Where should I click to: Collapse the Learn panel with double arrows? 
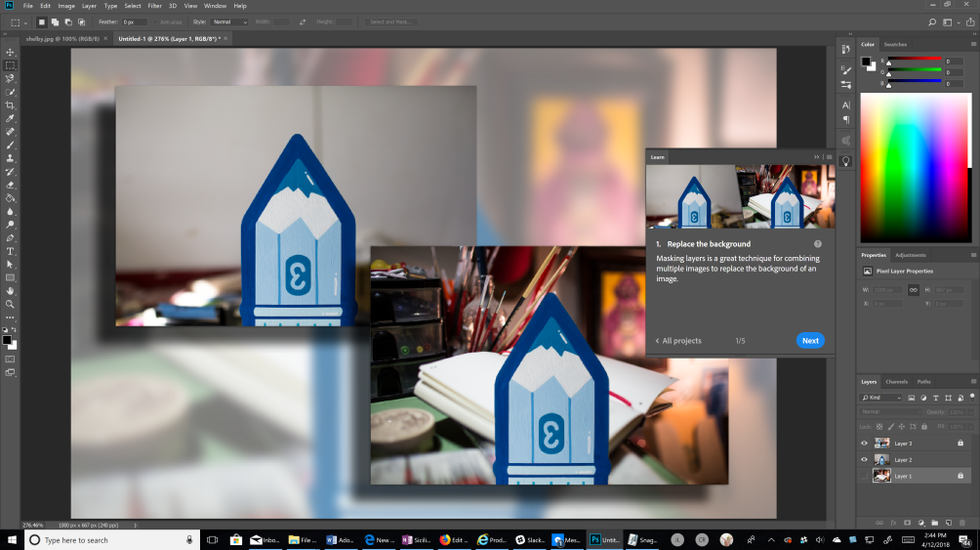(816, 157)
